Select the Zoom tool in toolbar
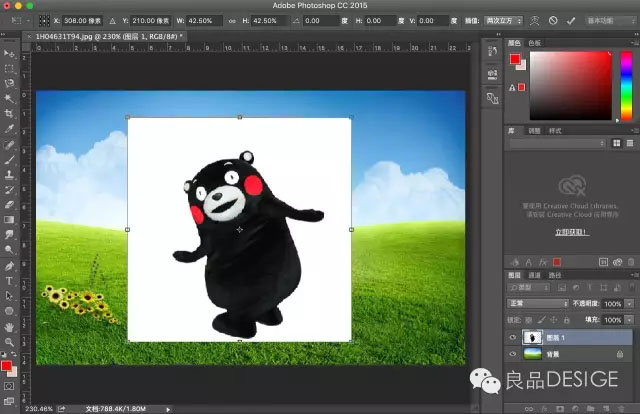Screen dimensions: 640x414 (9, 342)
